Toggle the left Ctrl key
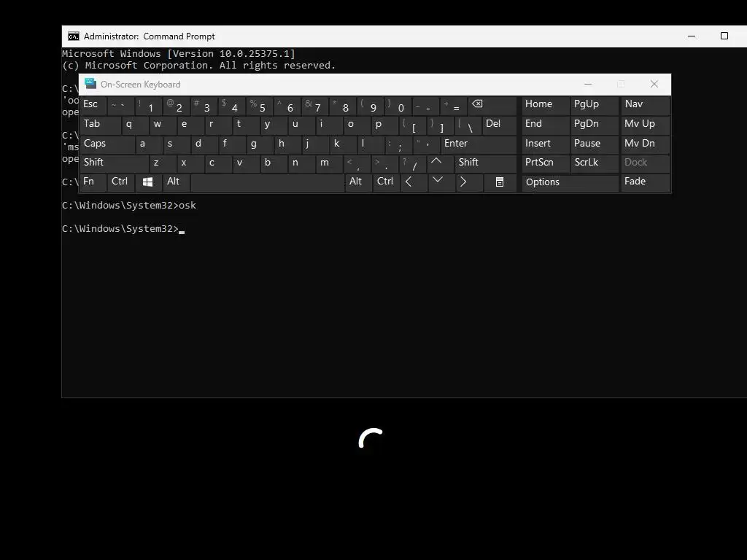 [121, 182]
